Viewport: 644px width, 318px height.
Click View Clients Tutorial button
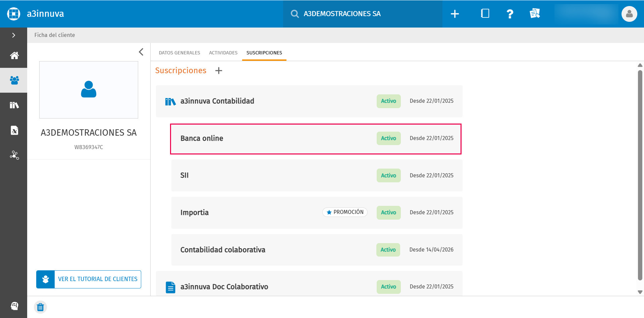click(x=89, y=279)
